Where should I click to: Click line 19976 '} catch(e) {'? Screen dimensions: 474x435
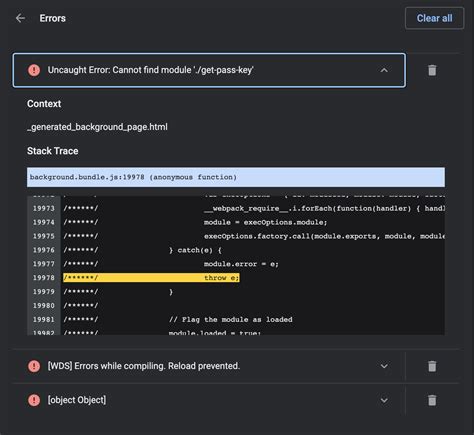pos(195,250)
